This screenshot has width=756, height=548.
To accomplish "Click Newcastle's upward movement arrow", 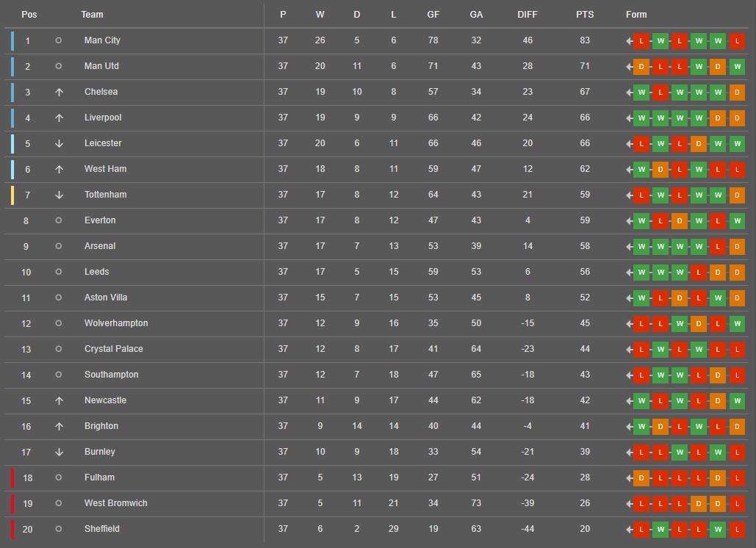I will coord(59,400).
